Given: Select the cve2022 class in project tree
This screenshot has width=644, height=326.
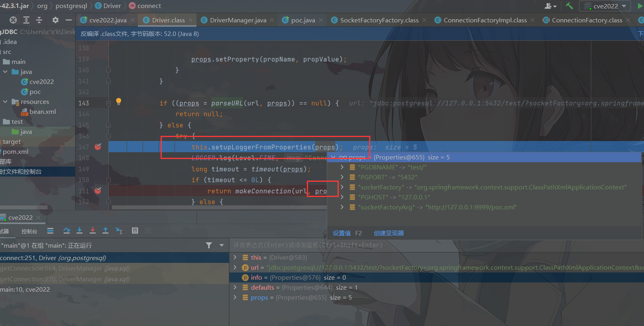Looking at the screenshot, I should (x=38, y=81).
